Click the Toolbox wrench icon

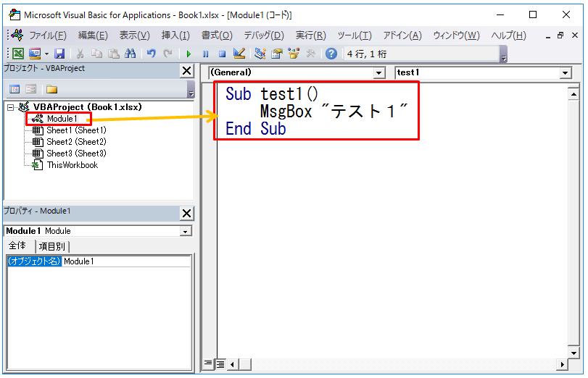click(x=310, y=54)
